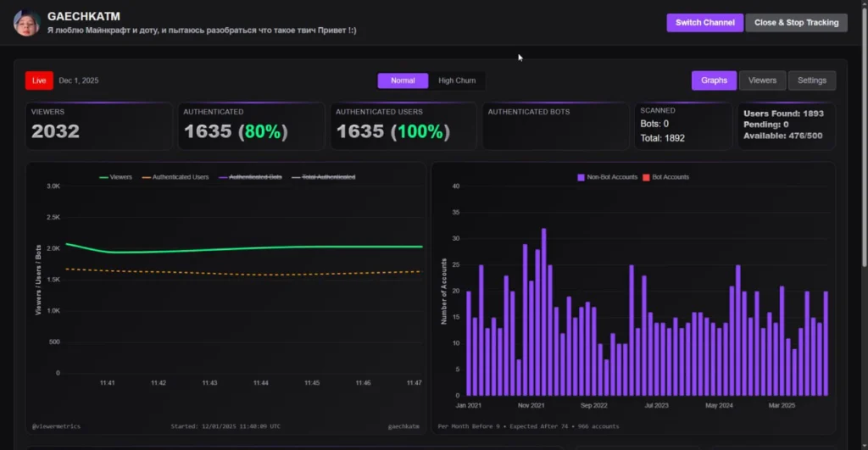Click the VIEWERS 2032 stat card
The height and width of the screenshot is (450, 868).
tap(99, 126)
